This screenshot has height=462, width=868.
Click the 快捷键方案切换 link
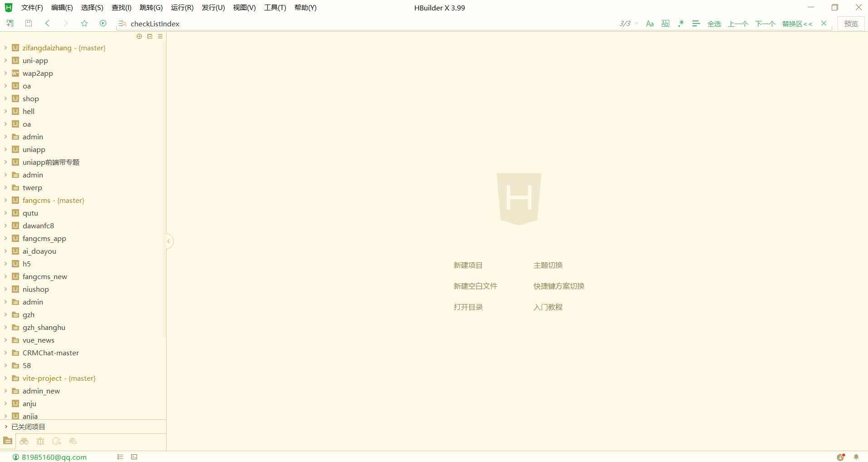pos(559,286)
